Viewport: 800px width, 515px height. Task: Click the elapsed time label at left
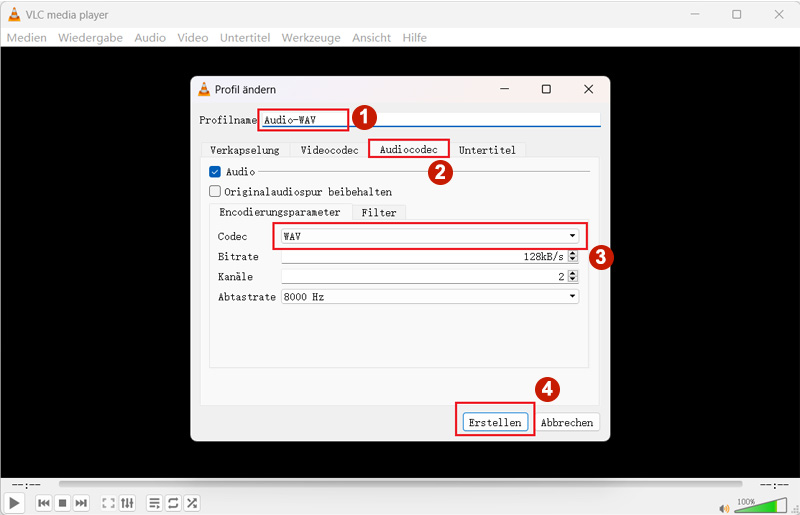26,484
